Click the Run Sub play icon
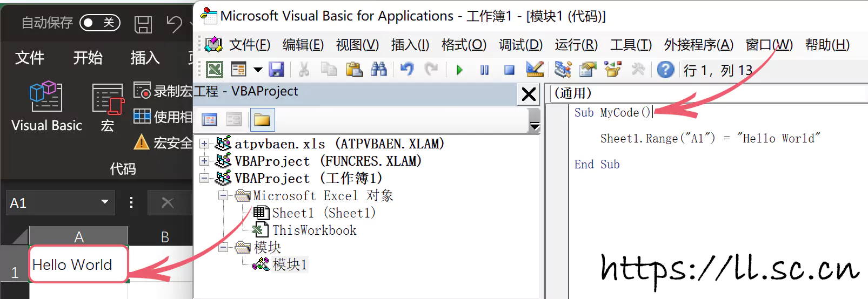868x299 pixels. (459, 70)
